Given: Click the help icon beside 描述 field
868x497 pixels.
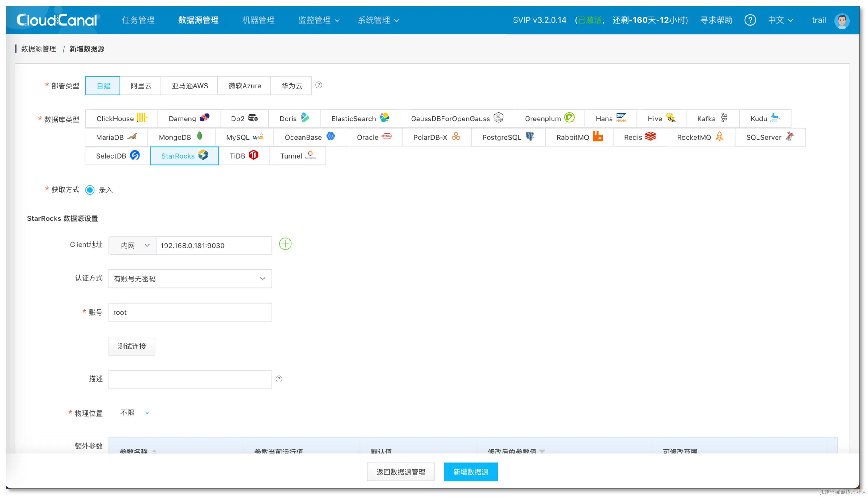Looking at the screenshot, I should (x=279, y=379).
